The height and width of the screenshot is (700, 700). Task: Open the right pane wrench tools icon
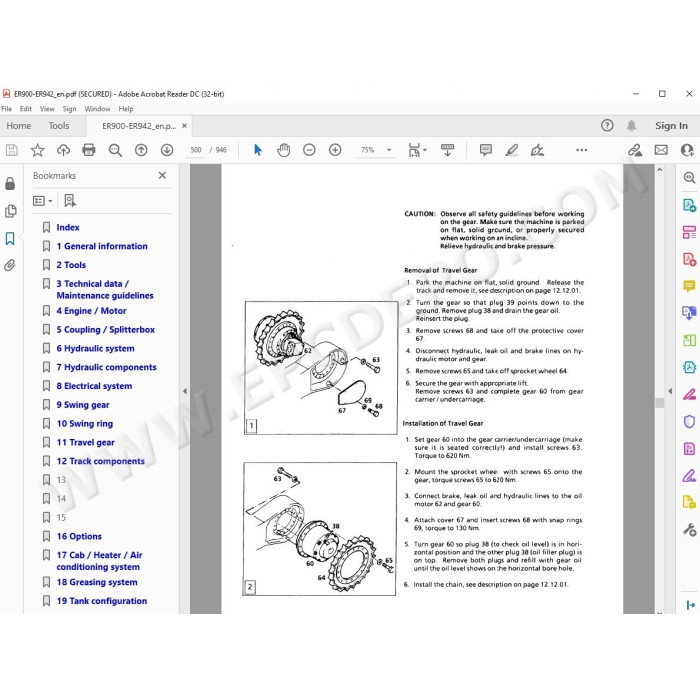click(689, 529)
